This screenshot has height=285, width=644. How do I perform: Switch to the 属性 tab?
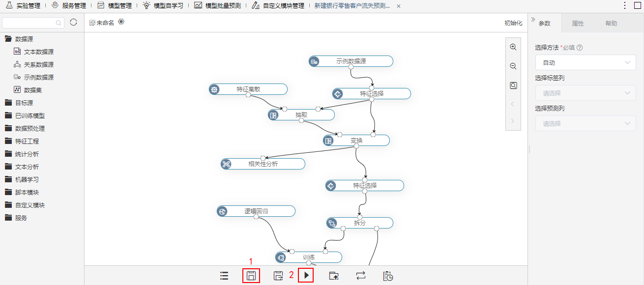578,23
